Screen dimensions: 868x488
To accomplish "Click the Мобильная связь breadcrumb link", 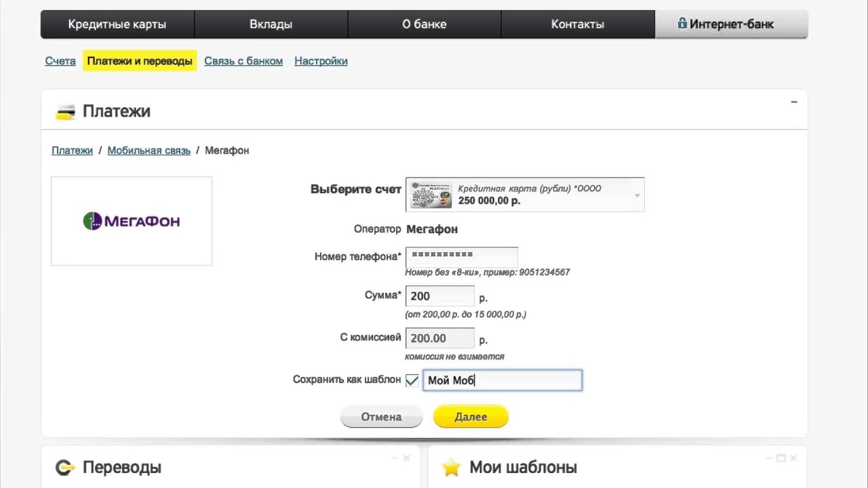I will click(x=149, y=150).
